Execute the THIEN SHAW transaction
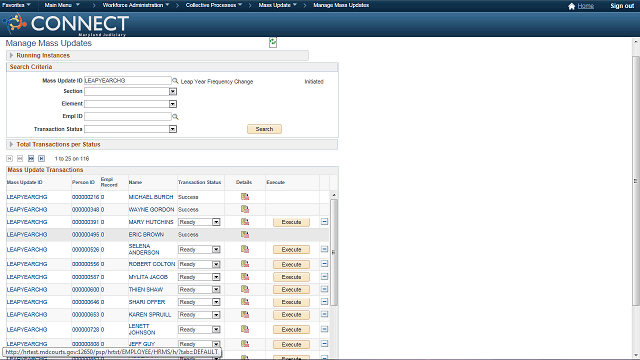The image size is (640, 360). pos(291,289)
